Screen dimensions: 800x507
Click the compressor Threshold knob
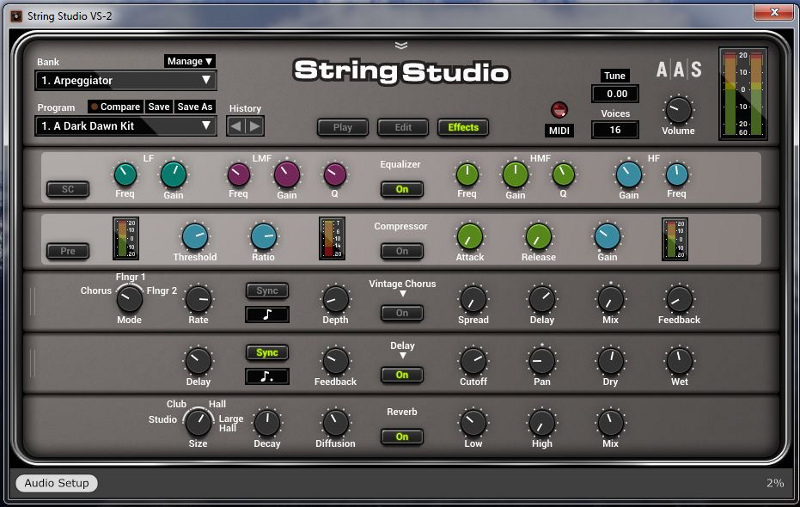click(195, 237)
